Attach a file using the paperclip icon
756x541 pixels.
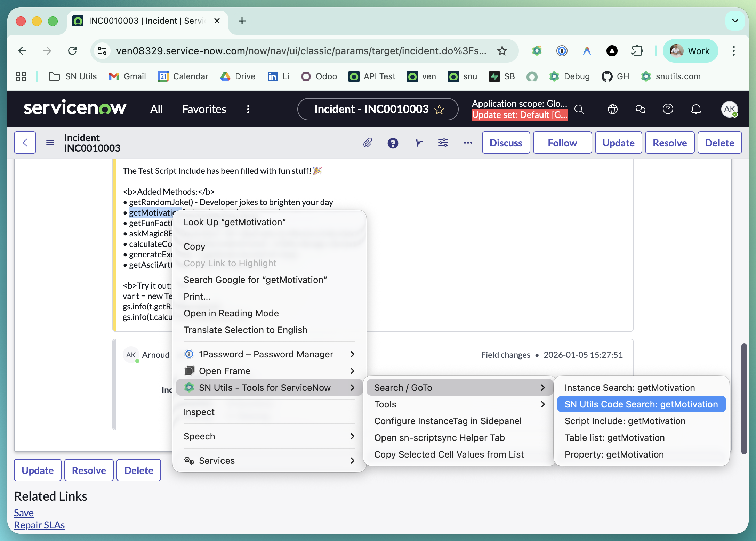367,143
